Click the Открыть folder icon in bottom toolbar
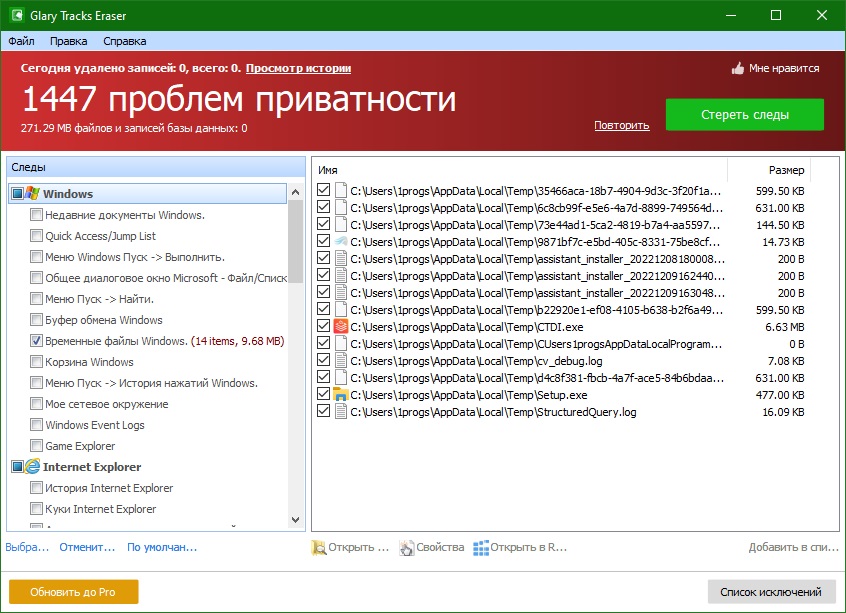 click(x=319, y=548)
